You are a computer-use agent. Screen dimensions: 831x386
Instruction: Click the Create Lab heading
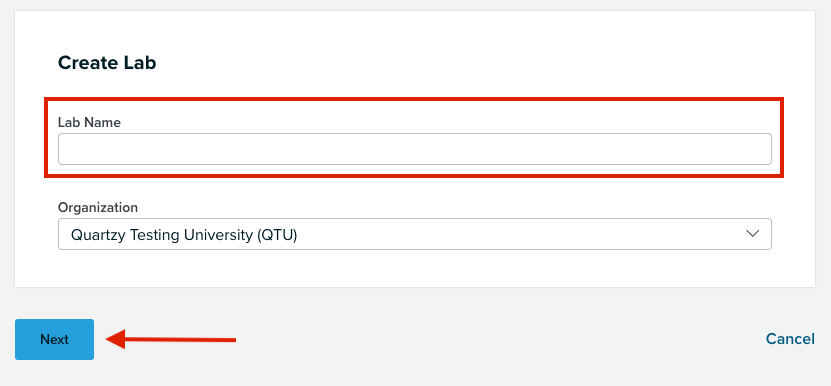pos(107,63)
